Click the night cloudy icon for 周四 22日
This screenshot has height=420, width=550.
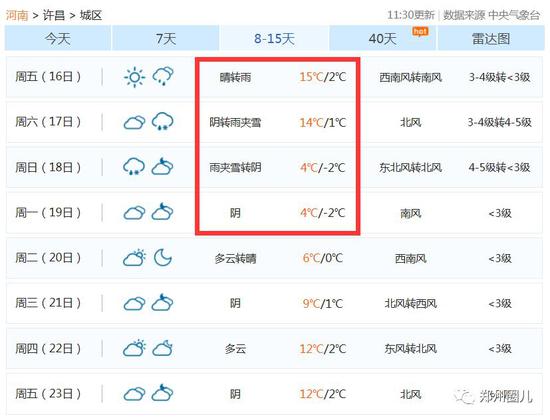pyautogui.click(x=162, y=348)
